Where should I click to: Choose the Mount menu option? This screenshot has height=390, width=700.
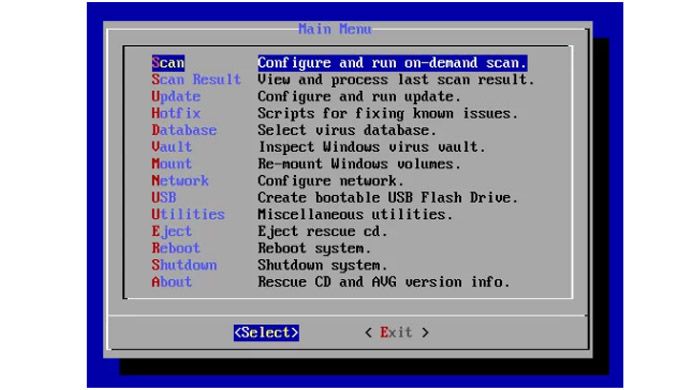pos(172,164)
